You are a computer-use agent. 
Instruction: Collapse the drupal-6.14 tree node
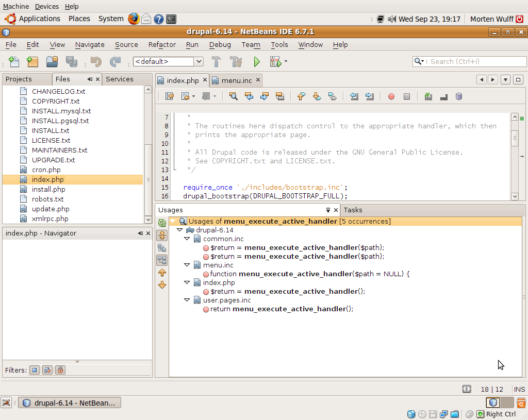pos(180,230)
